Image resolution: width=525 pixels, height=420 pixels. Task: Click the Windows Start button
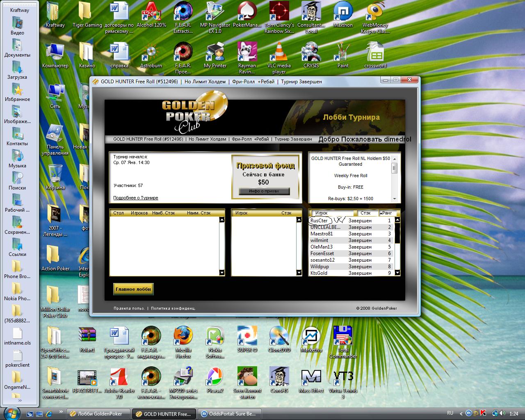[x=11, y=413]
